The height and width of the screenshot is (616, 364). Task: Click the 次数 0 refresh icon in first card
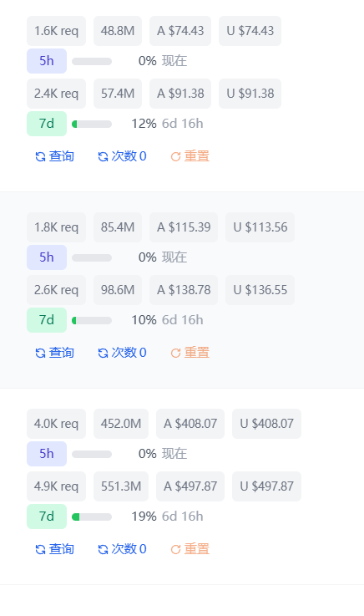coord(103,157)
